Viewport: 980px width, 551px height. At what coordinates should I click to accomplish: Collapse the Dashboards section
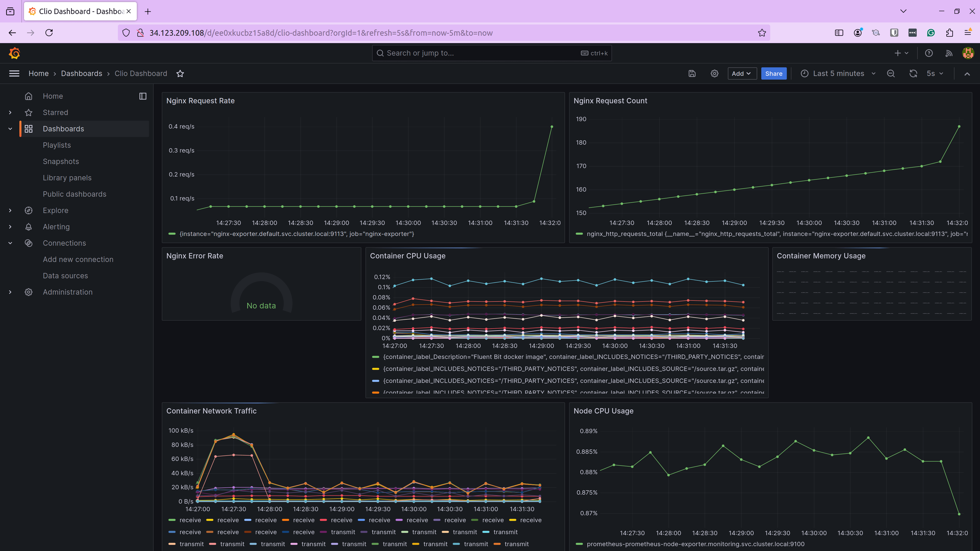(x=10, y=129)
